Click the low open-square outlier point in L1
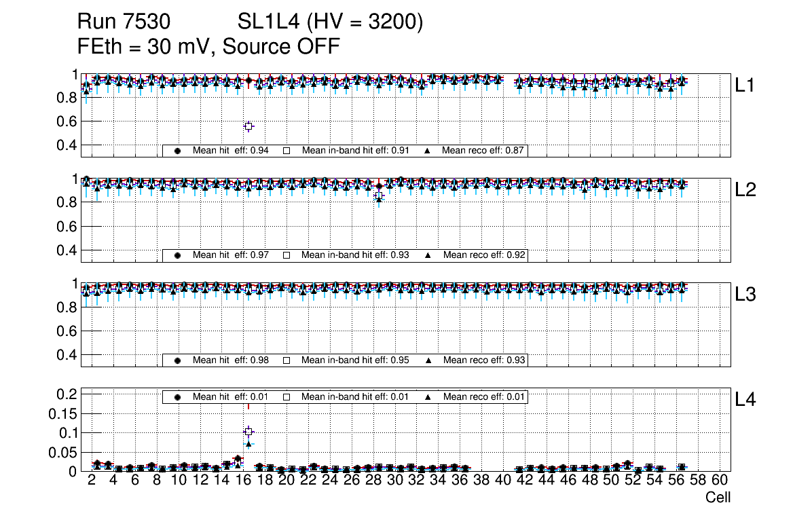Image resolution: width=812 pixels, height=524 pixels. [248, 126]
